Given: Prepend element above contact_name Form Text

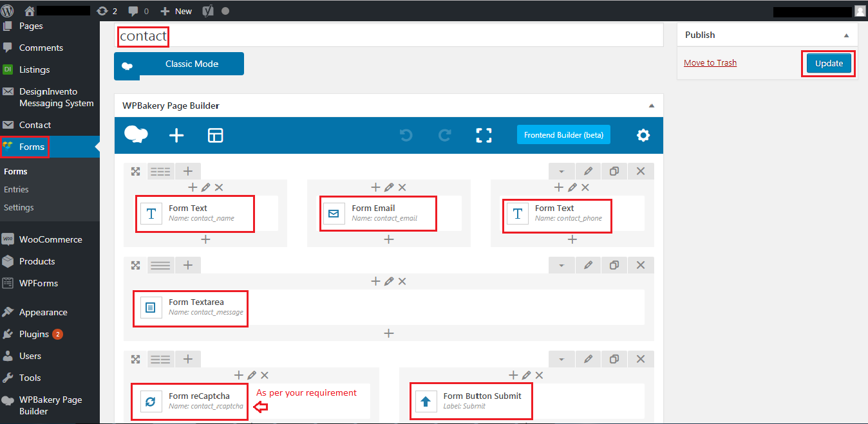Looking at the screenshot, I should click(x=193, y=187).
